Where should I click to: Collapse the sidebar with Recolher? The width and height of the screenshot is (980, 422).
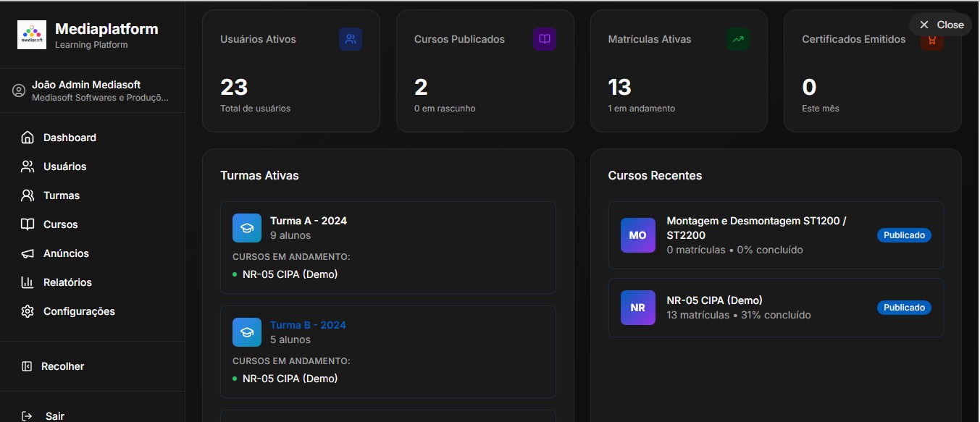[93, 366]
